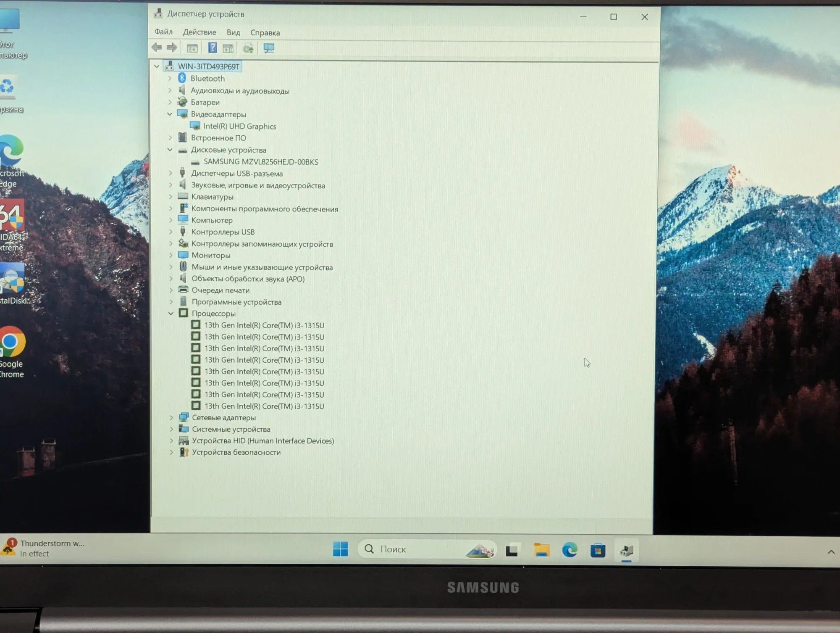Screen dimensions: 840x633
Task: Maximize the Device Manager window
Action: tap(613, 17)
